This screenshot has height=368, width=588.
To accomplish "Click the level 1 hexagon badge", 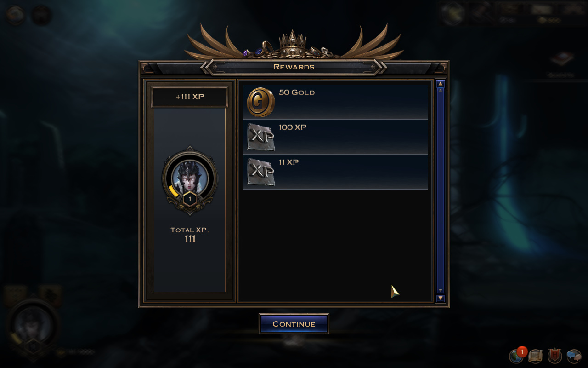I will [x=190, y=200].
